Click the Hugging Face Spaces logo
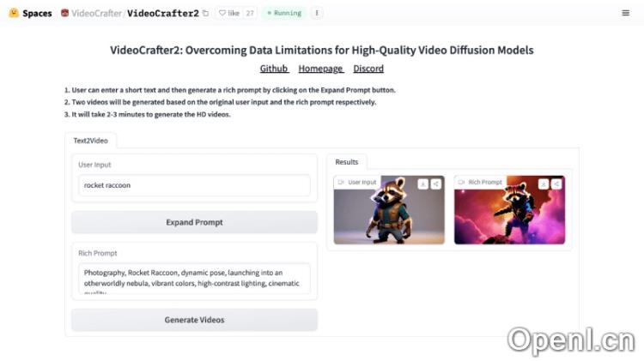The width and height of the screenshot is (644, 361). pos(14,13)
